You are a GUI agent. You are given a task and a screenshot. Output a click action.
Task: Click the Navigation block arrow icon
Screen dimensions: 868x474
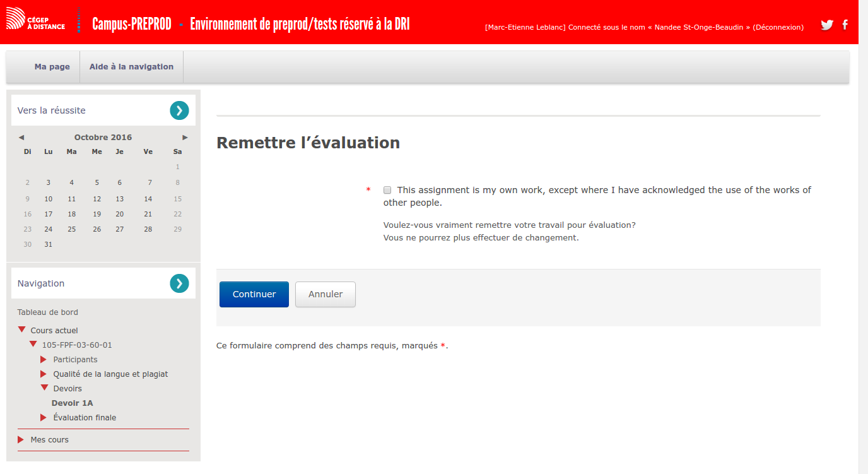tap(179, 283)
